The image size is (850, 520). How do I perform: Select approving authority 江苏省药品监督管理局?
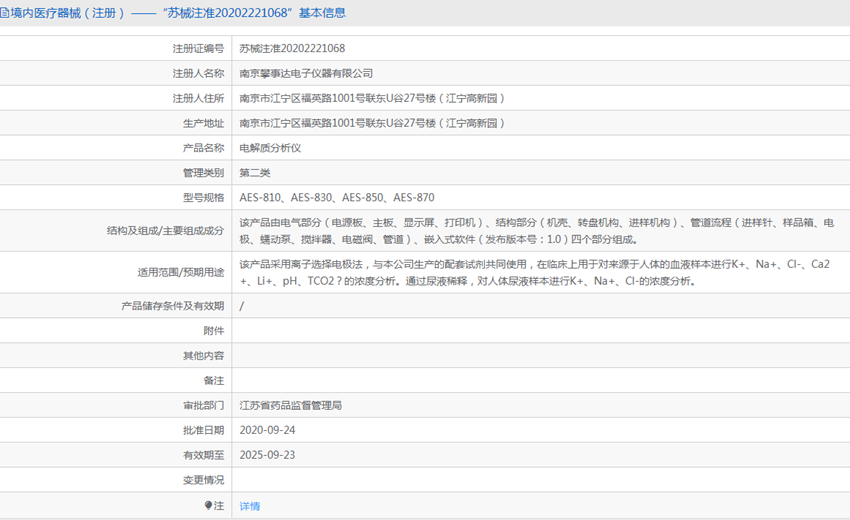point(291,406)
